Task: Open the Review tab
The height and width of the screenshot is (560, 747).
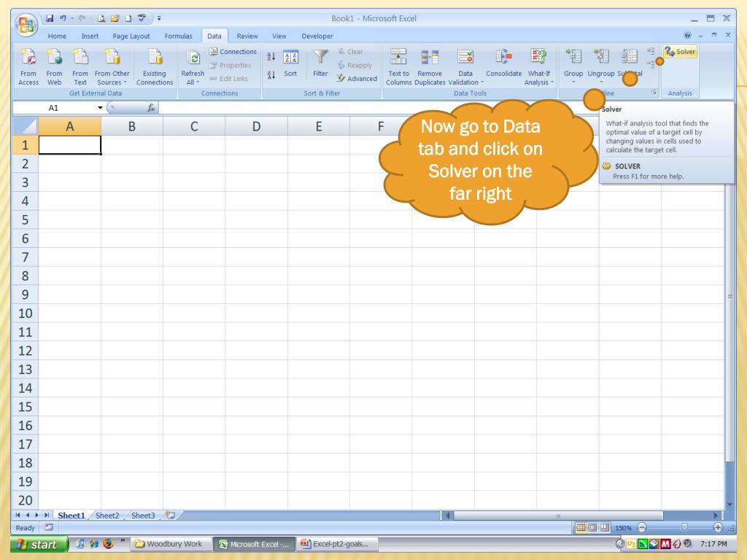Action: [247, 36]
